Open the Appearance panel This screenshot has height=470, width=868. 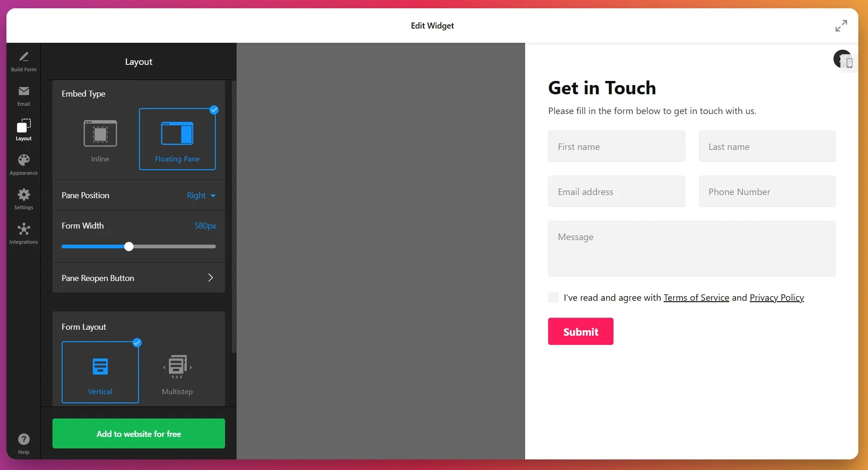pyautogui.click(x=23, y=164)
